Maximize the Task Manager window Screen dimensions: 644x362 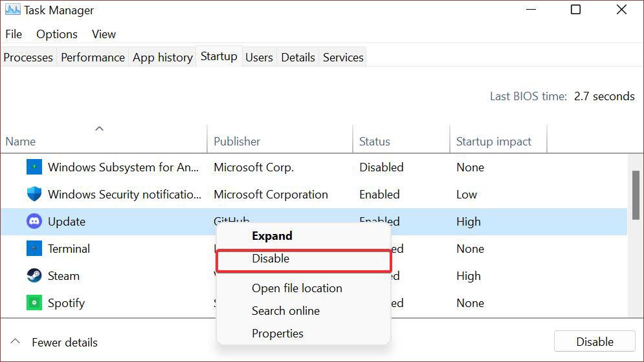coord(575,10)
